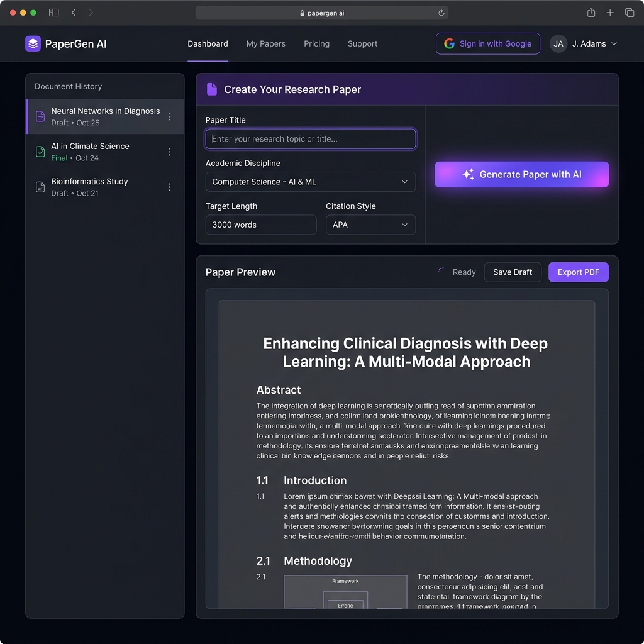Open the My Papers tab
Viewport: 644px width, 644px height.
pos(266,43)
